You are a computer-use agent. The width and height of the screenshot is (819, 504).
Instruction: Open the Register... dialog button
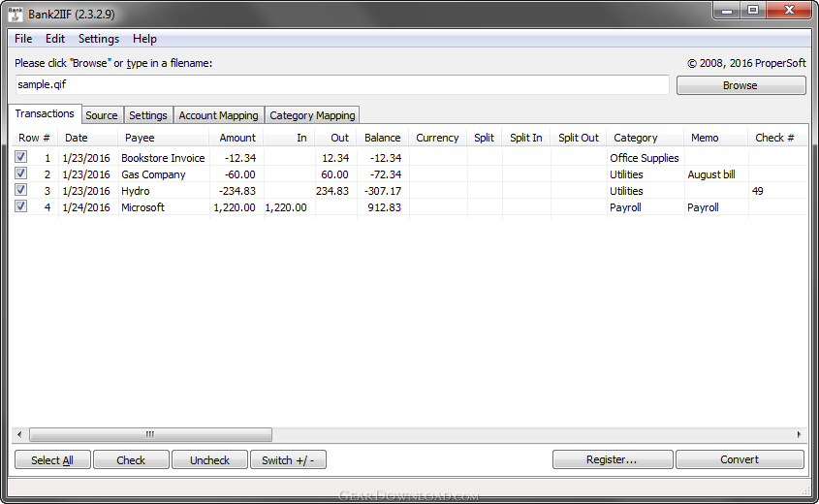[613, 459]
